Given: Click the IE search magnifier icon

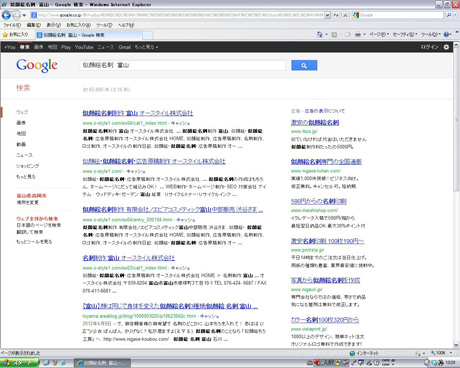Looking at the screenshot, I should 449,15.
